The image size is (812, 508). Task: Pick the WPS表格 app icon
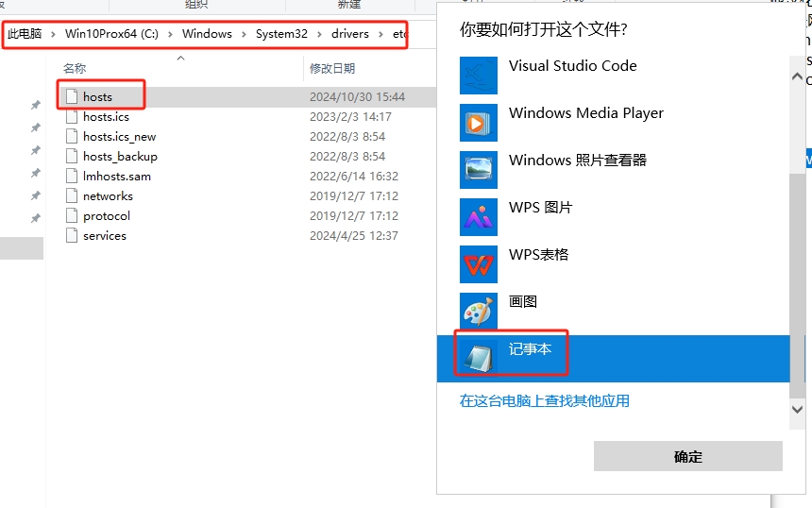tap(479, 264)
